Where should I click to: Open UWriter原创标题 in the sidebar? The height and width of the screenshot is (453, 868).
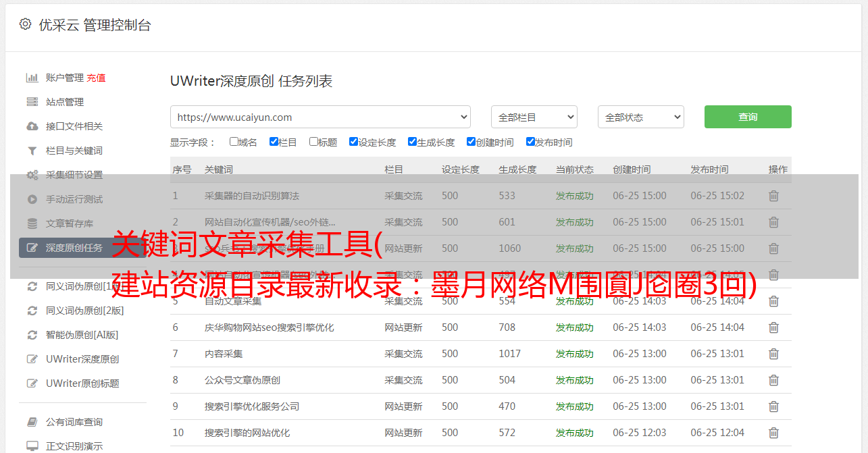click(x=82, y=383)
